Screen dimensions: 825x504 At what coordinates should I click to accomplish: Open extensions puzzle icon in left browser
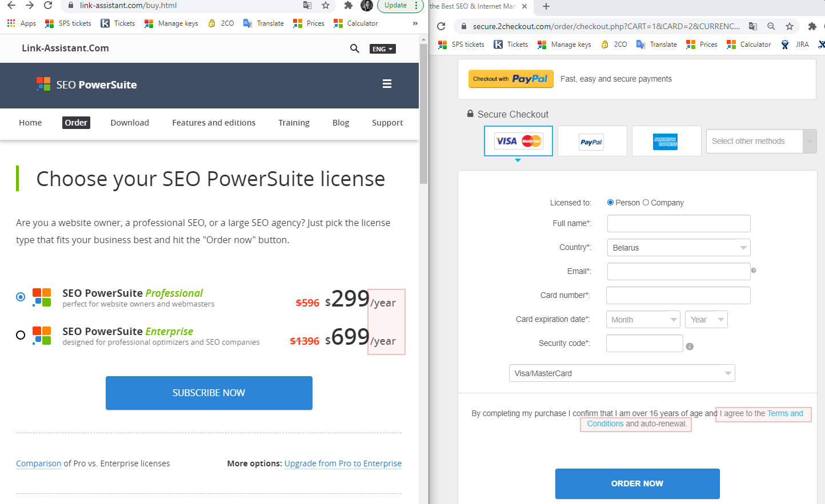click(x=348, y=5)
